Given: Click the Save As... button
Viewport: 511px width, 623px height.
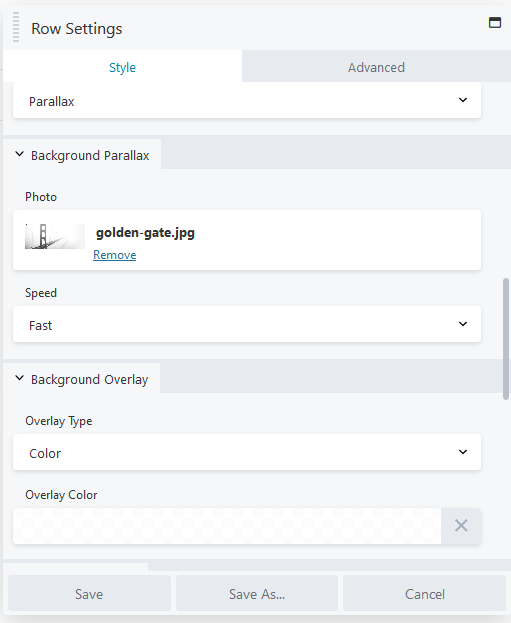Looking at the screenshot, I should [x=257, y=594].
